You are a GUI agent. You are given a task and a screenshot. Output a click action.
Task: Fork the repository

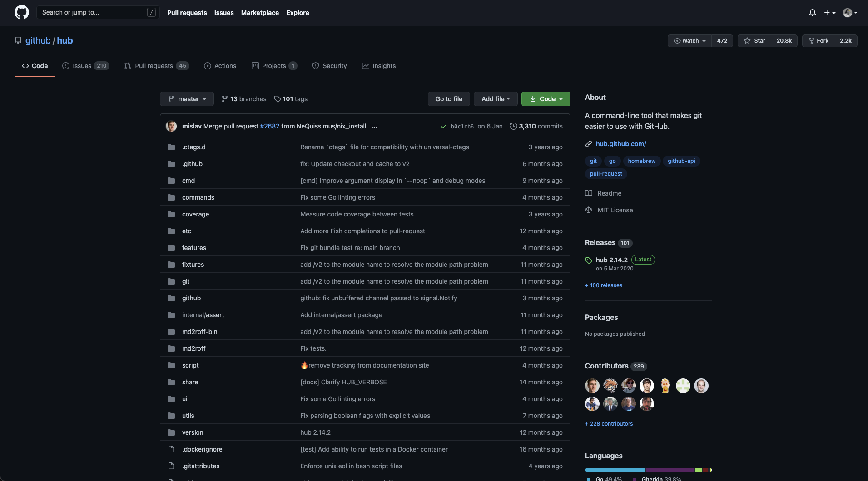coord(818,41)
